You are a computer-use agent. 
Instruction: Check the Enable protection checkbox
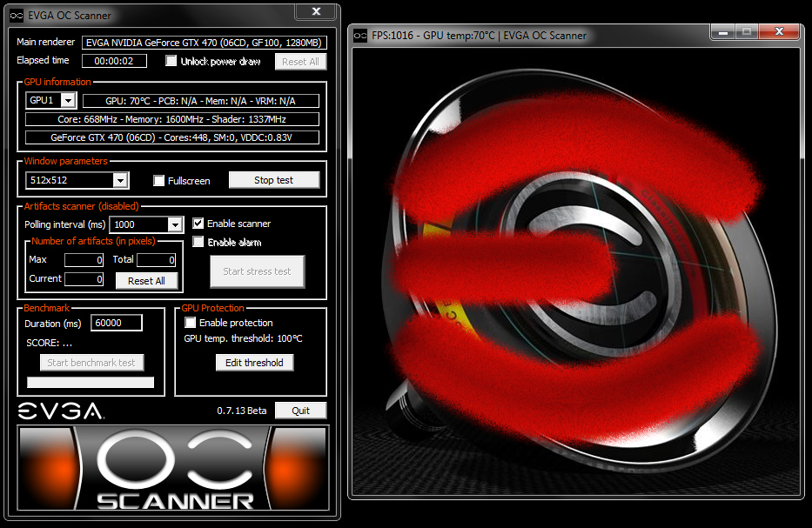190,323
